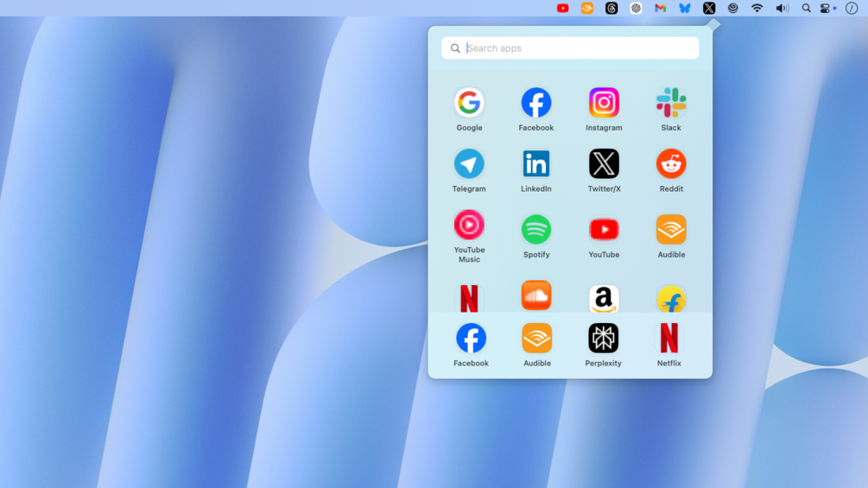Open the Flipkart app icon
The width and height of the screenshot is (868, 488).
(x=671, y=299)
